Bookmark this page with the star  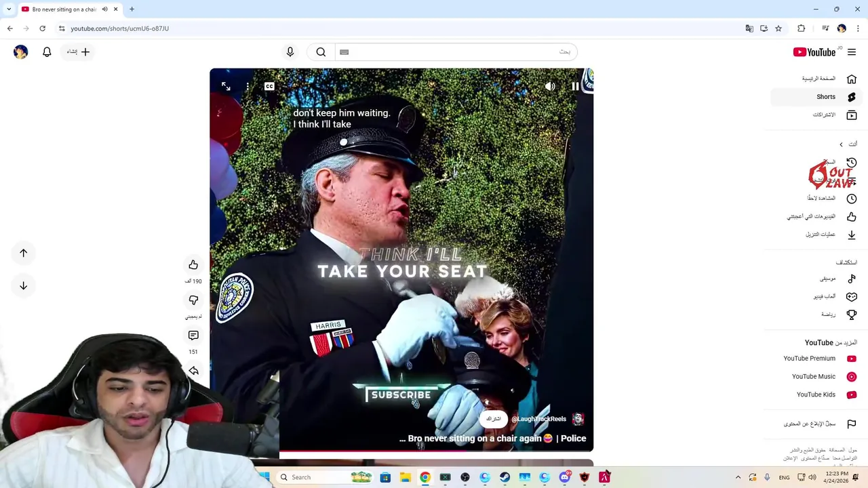778,28
